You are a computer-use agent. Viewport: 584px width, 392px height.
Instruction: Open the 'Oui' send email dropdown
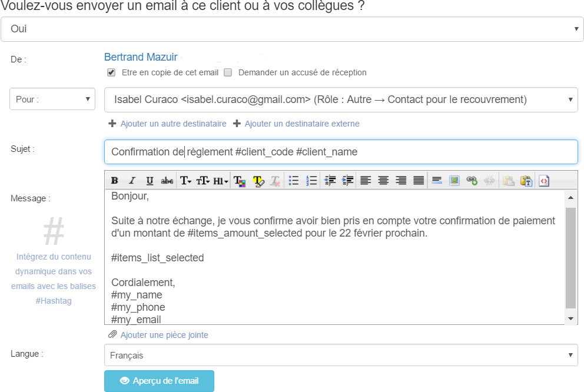click(x=292, y=29)
